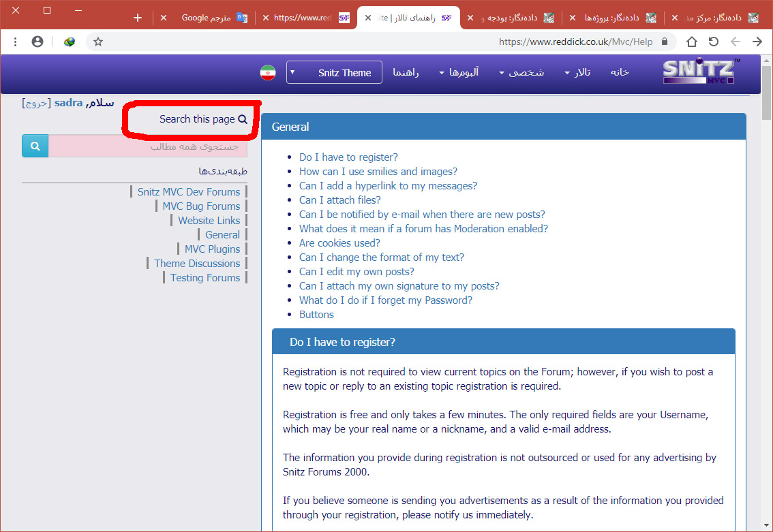Open the 'Can I attach files?' link
The height and width of the screenshot is (532, 773).
(339, 200)
